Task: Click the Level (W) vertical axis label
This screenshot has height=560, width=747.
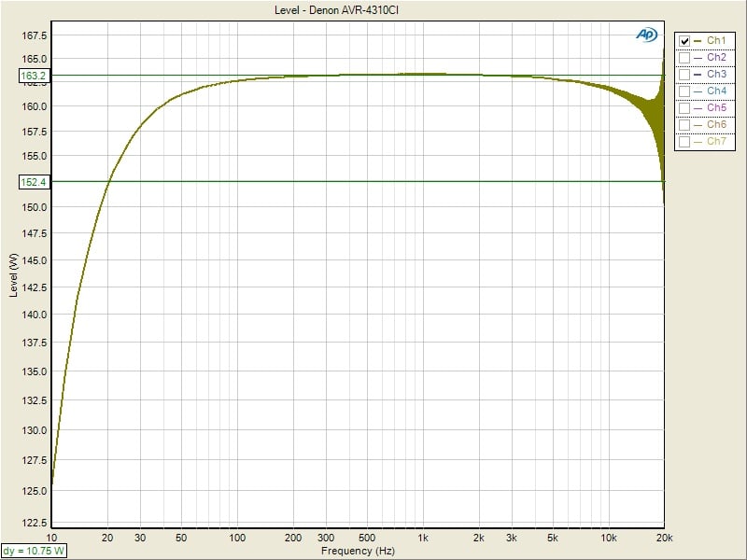Action: coord(13,277)
